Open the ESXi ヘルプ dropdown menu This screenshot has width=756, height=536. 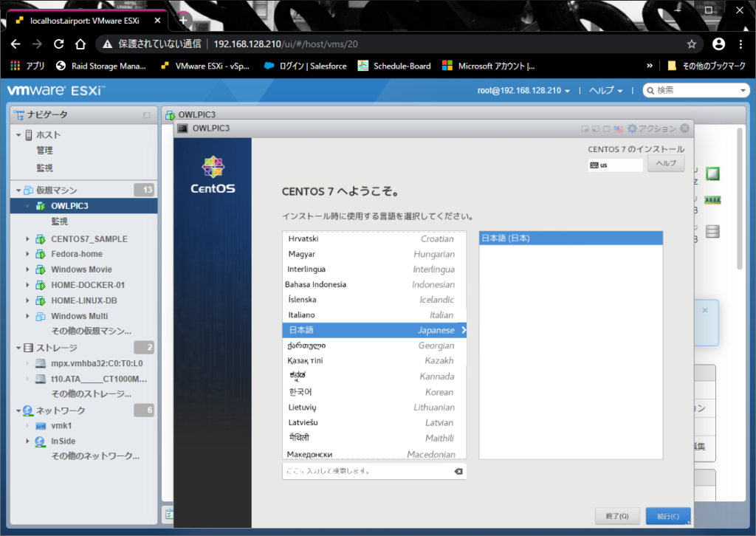coord(606,91)
